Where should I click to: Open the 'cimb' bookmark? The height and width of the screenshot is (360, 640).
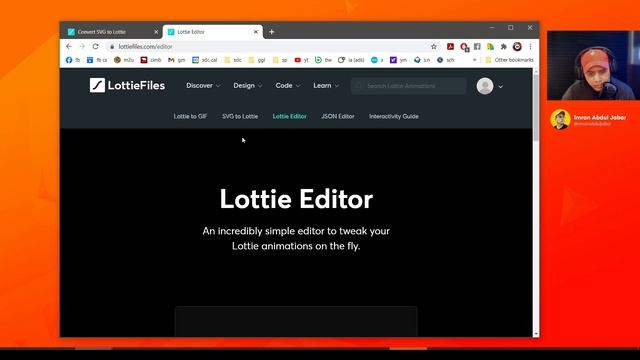[x=151, y=60]
